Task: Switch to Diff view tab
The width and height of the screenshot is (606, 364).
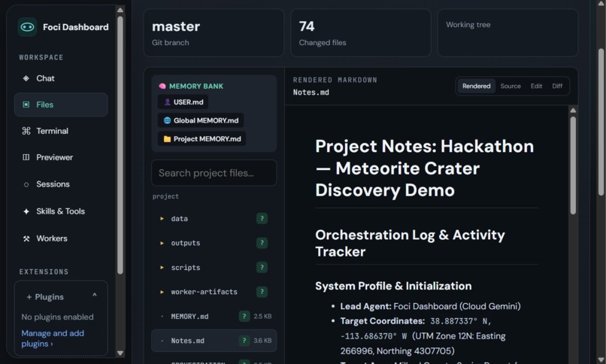Action: 557,86
